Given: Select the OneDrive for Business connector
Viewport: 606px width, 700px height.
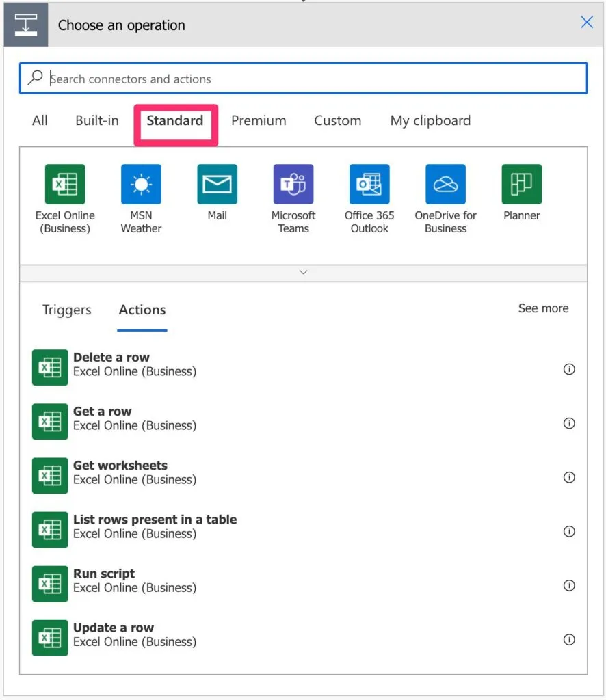Looking at the screenshot, I should click(445, 185).
